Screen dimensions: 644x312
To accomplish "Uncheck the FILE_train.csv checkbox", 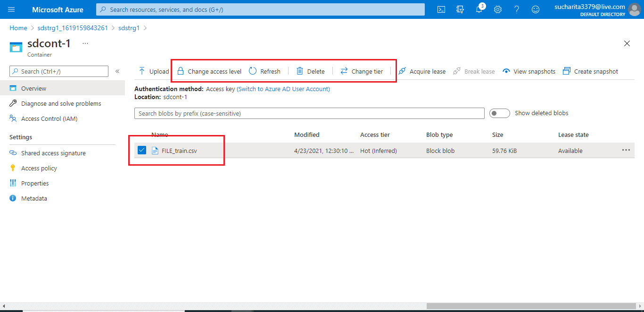I will [142, 151].
